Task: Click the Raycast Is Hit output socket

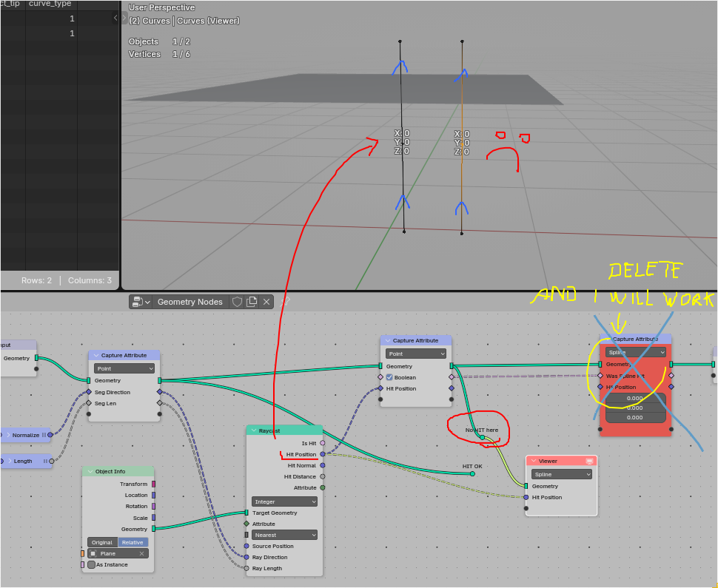Action: (x=323, y=443)
